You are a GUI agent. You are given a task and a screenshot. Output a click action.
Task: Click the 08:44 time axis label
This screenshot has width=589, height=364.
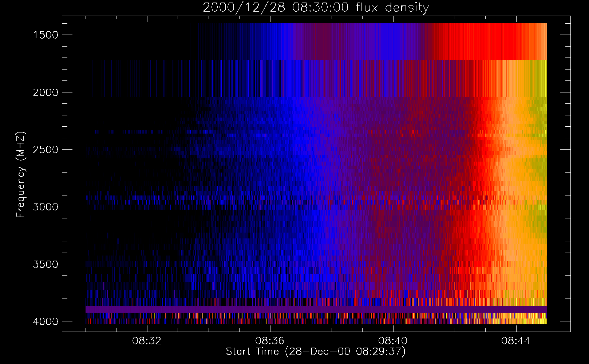coord(516,341)
